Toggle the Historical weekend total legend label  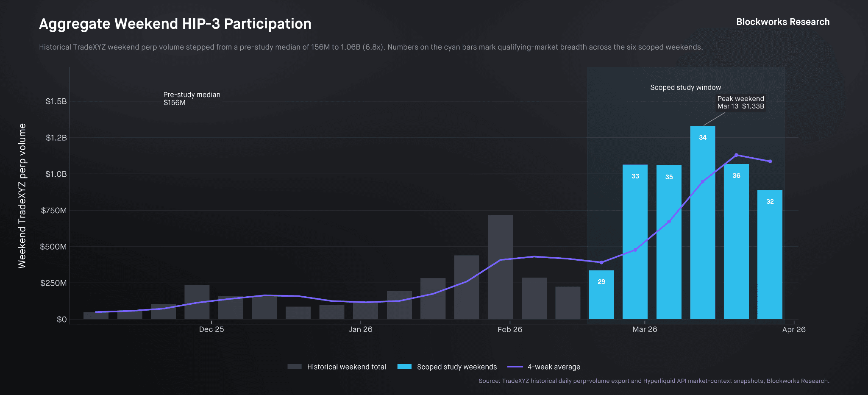[x=346, y=367]
